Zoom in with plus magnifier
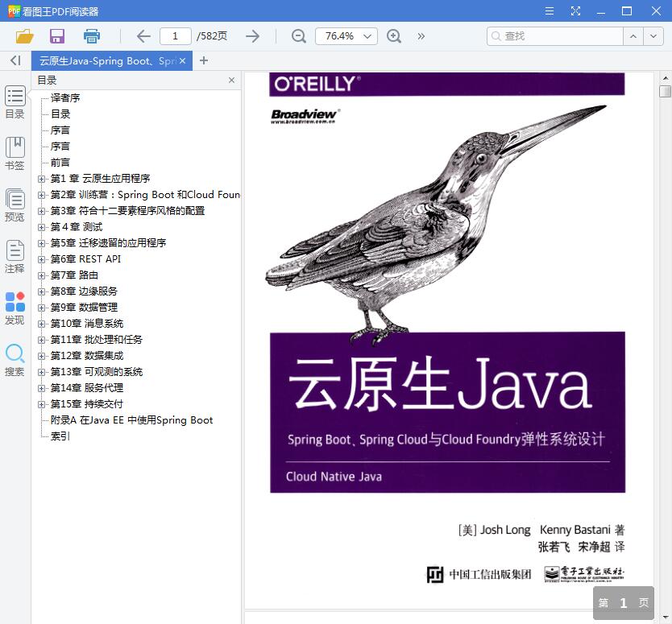Viewport: 672px width, 624px height. (x=394, y=36)
